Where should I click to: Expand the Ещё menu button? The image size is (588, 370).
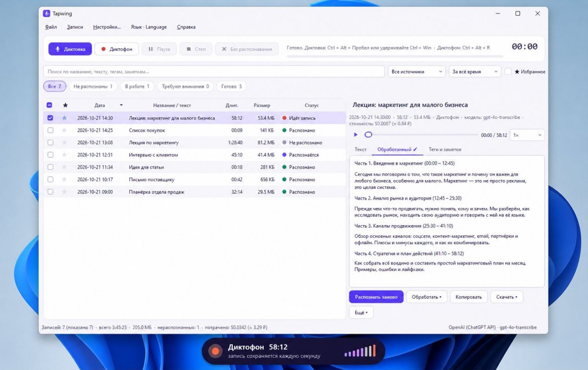(361, 312)
